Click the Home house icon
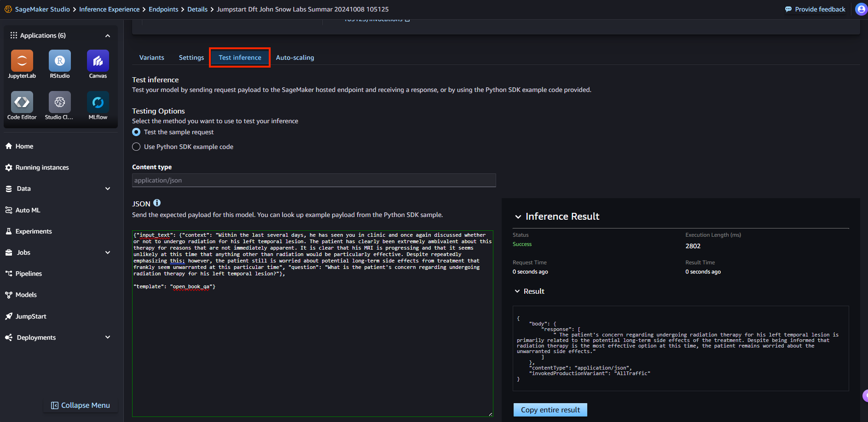Image resolution: width=868 pixels, height=422 pixels. tap(9, 146)
